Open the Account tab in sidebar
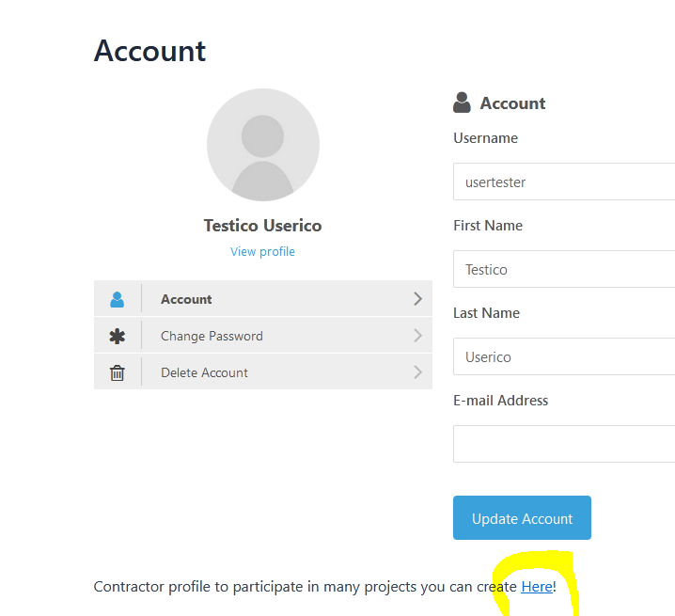 [263, 298]
